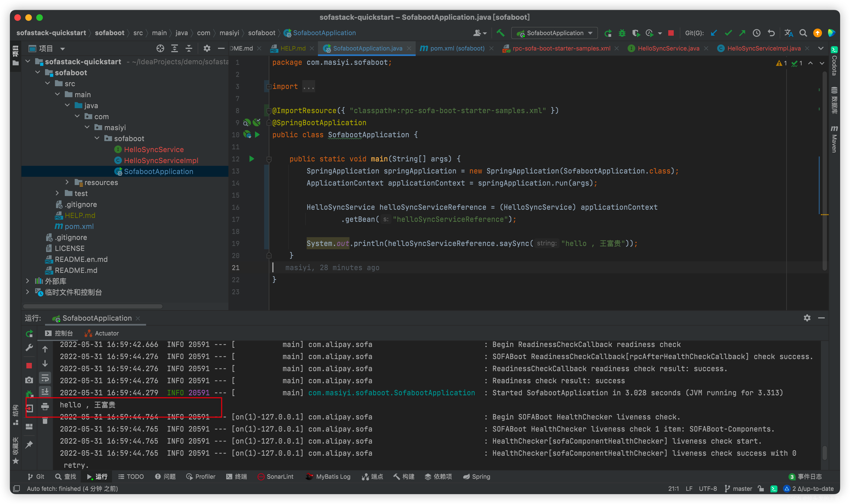Open Search Everywhere magnifier icon
This screenshot has width=850, height=504.
tap(803, 33)
